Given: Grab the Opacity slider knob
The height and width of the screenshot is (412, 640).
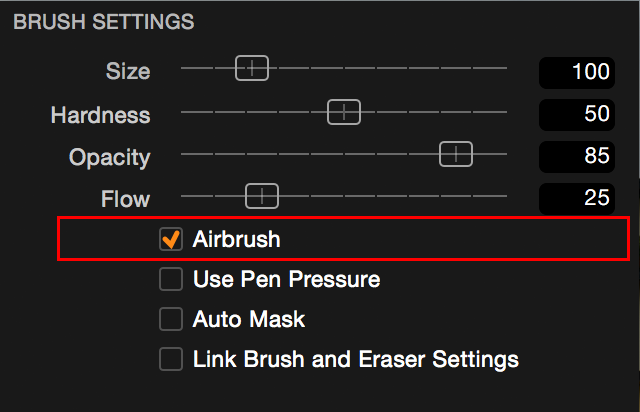Looking at the screenshot, I should click(x=456, y=154).
